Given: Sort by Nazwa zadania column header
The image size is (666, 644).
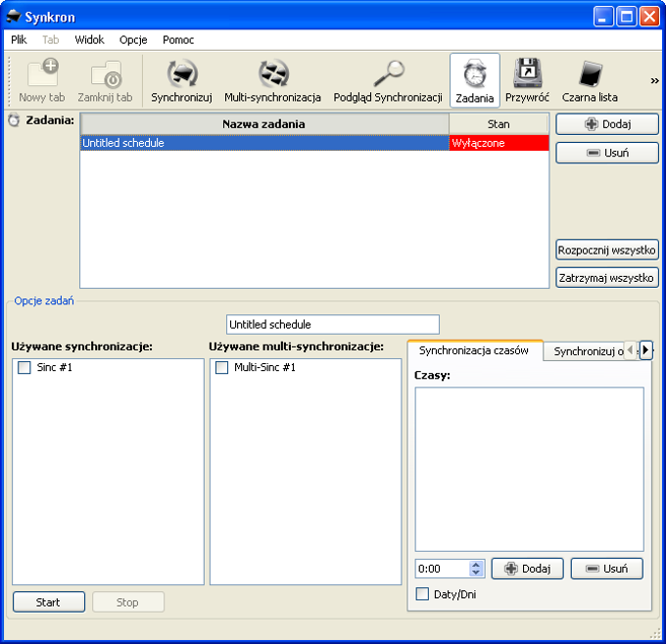Looking at the screenshot, I should 264,124.
